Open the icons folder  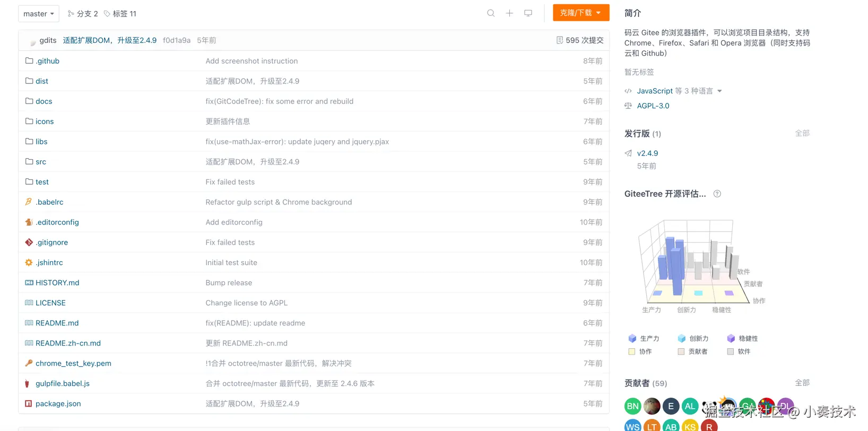pos(45,122)
